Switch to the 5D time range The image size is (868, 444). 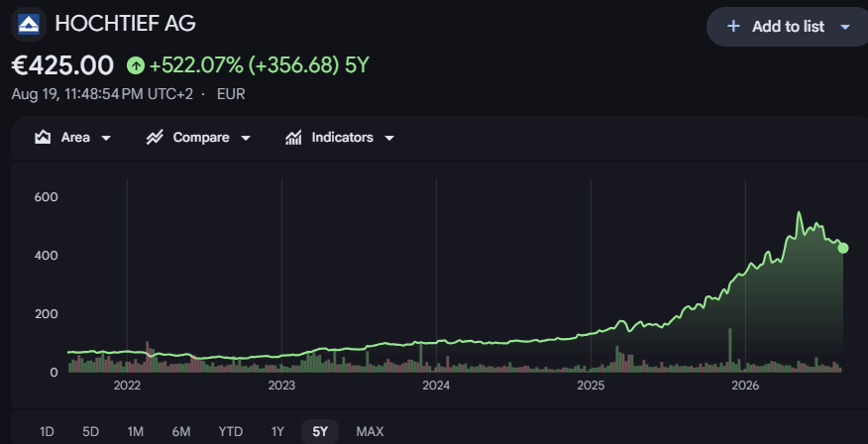(x=91, y=432)
